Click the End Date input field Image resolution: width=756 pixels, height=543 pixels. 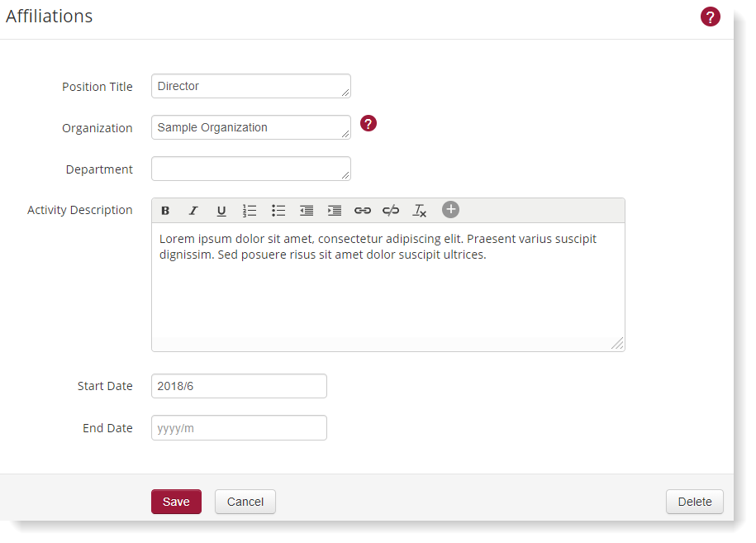pos(239,428)
